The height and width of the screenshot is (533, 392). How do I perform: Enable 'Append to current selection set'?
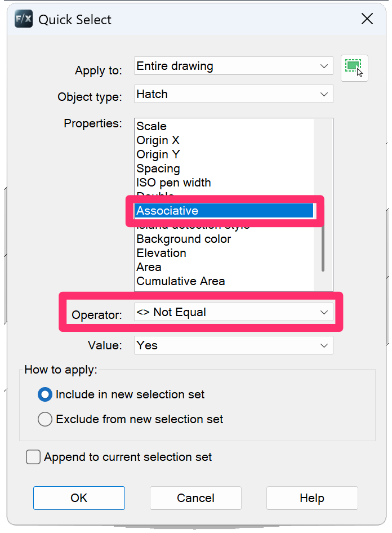(33, 457)
